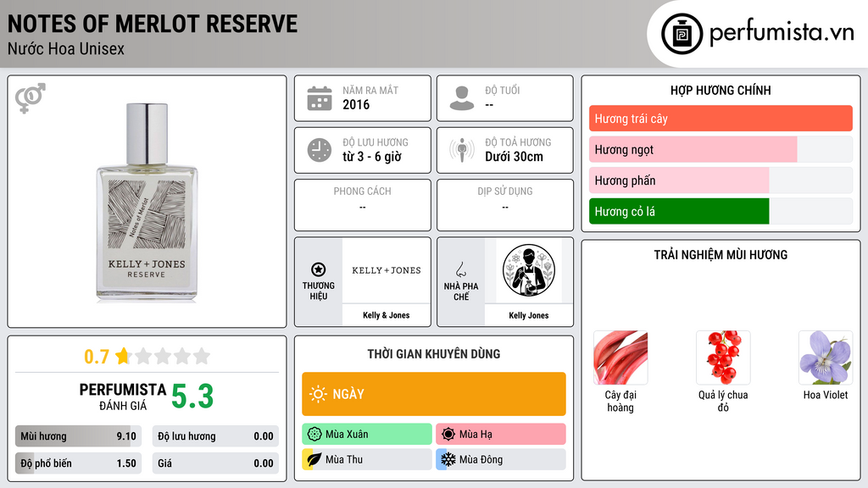The height and width of the screenshot is (488, 868).
Task: Open the perfumer Kelly Jones portrait
Action: (x=529, y=270)
